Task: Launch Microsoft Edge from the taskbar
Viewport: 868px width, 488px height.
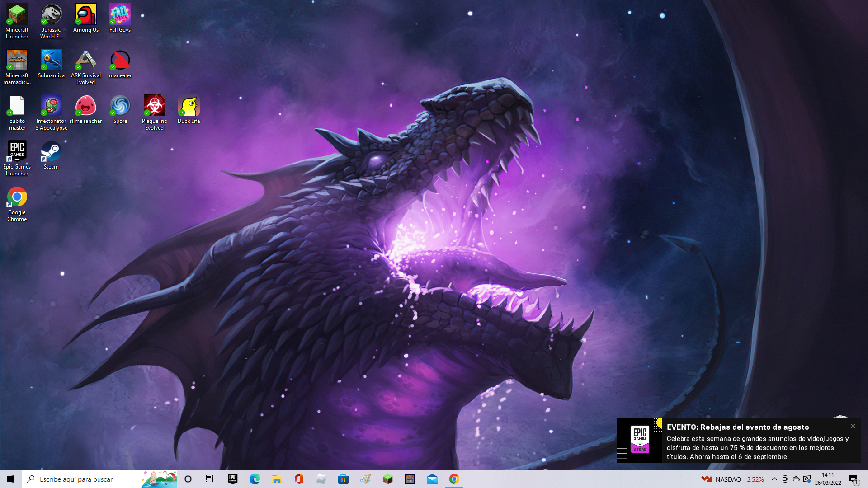Action: coord(255,479)
